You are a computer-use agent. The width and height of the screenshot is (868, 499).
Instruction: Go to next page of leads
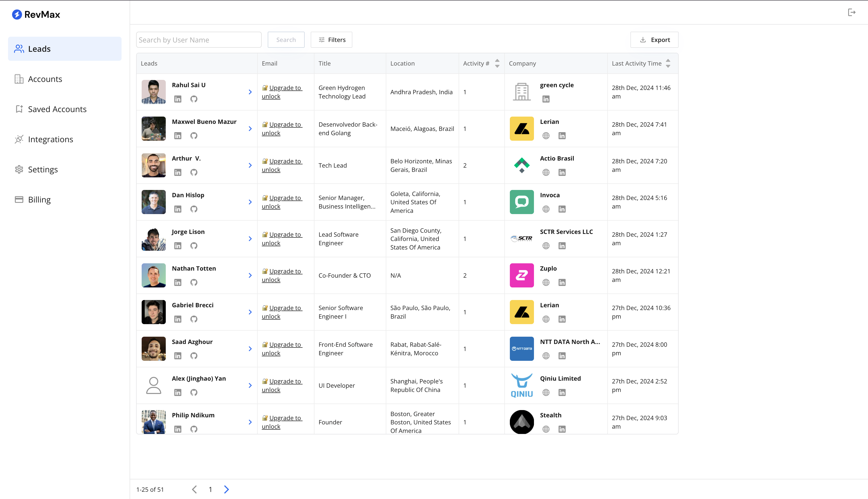point(227,489)
